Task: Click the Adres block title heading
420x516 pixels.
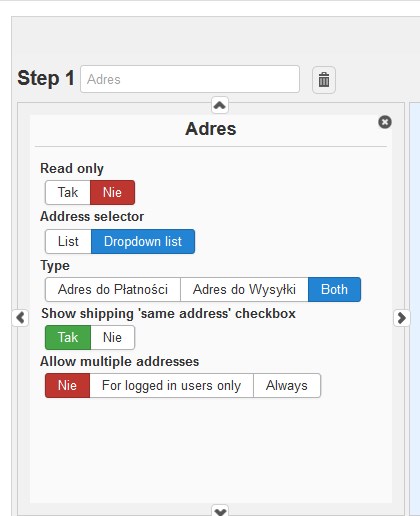Action: click(211, 129)
